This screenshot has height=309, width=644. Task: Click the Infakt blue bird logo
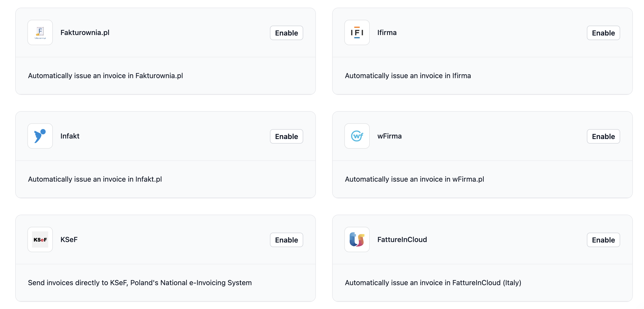[x=40, y=136]
